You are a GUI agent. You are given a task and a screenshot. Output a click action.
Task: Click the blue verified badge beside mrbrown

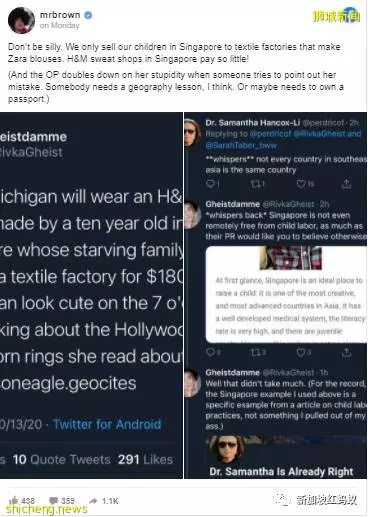88,15
